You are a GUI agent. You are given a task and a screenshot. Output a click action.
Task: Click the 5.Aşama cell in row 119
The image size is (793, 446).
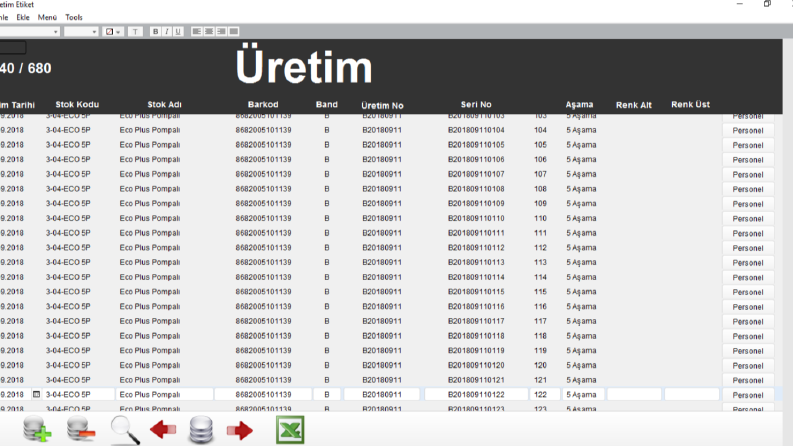pyautogui.click(x=581, y=350)
